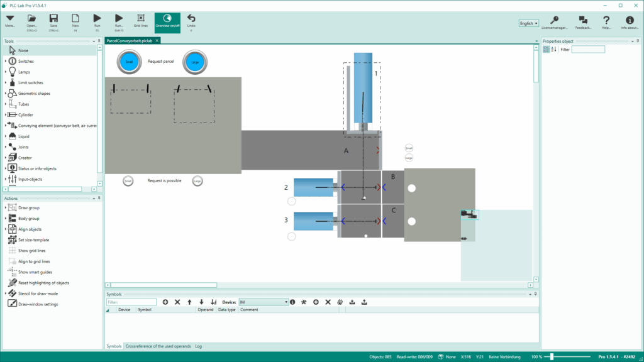This screenshot has height=362, width=644.
Task: Toggle Overview on/off button
Action: (167, 23)
